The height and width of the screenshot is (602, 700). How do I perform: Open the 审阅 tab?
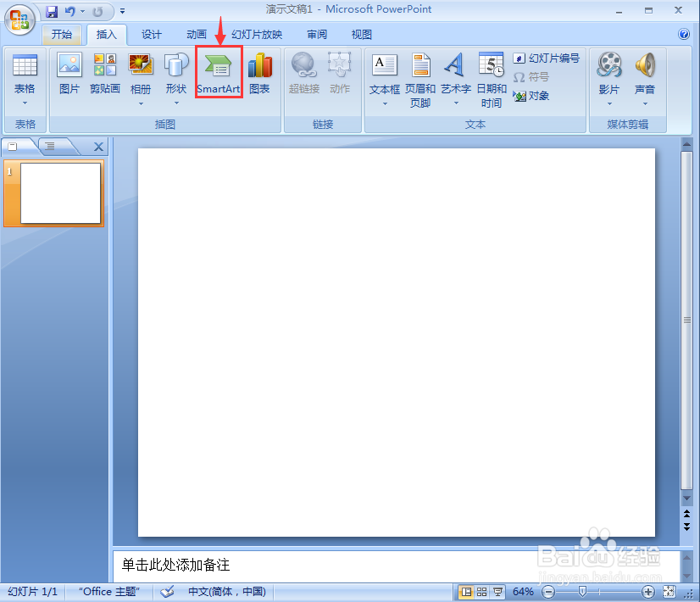click(317, 35)
